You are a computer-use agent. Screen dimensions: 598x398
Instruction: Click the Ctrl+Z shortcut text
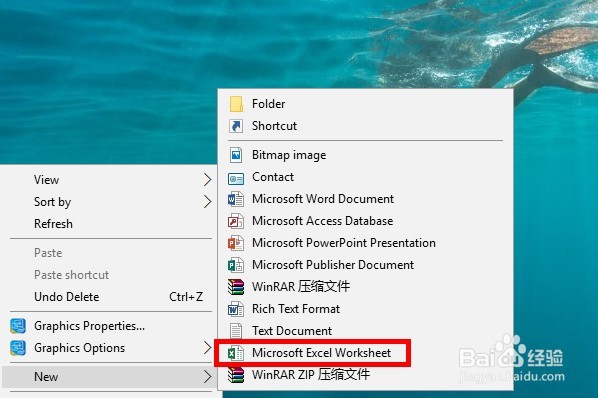click(186, 297)
